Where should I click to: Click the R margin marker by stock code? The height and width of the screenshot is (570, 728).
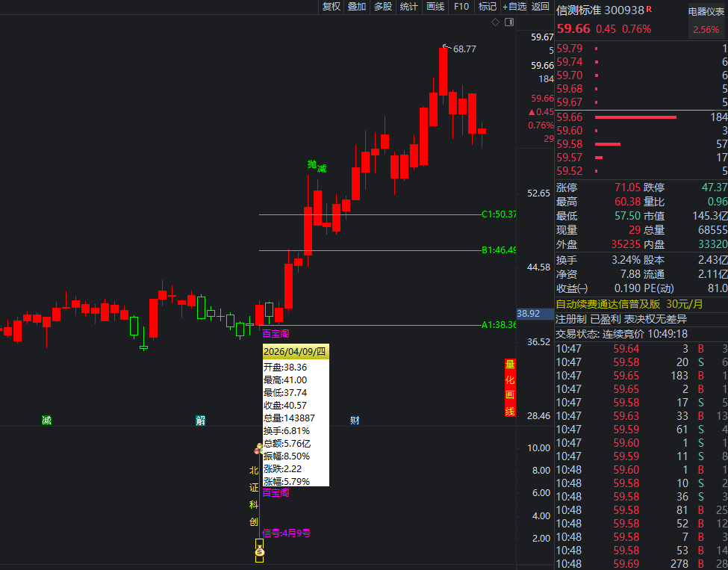(x=649, y=9)
